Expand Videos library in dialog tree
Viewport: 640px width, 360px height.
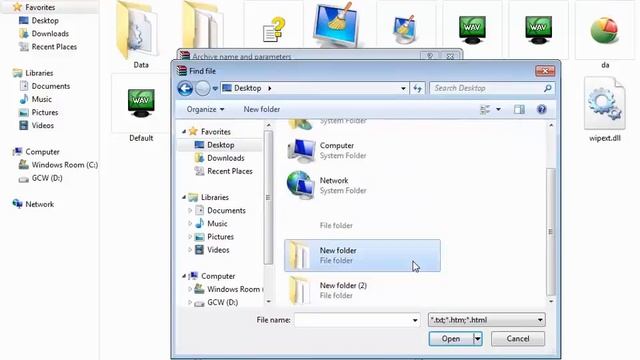pos(190,250)
